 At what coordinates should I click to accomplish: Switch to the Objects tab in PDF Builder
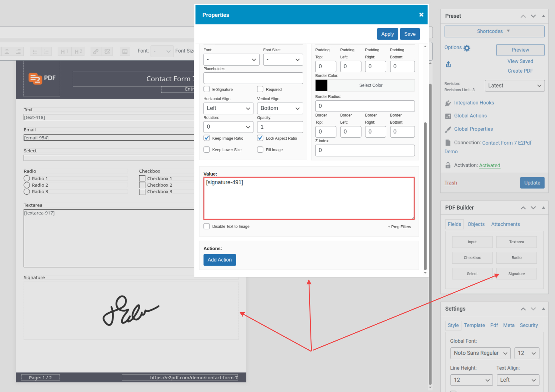pyautogui.click(x=476, y=224)
